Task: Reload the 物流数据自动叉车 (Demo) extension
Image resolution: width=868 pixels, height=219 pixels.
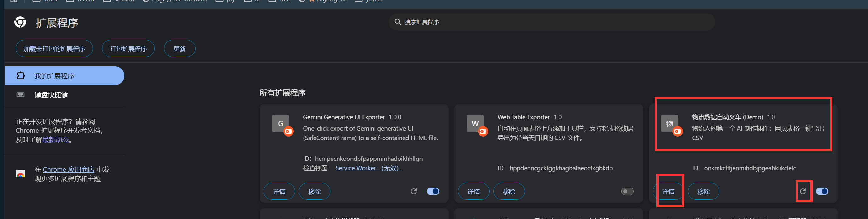Action: tap(803, 191)
